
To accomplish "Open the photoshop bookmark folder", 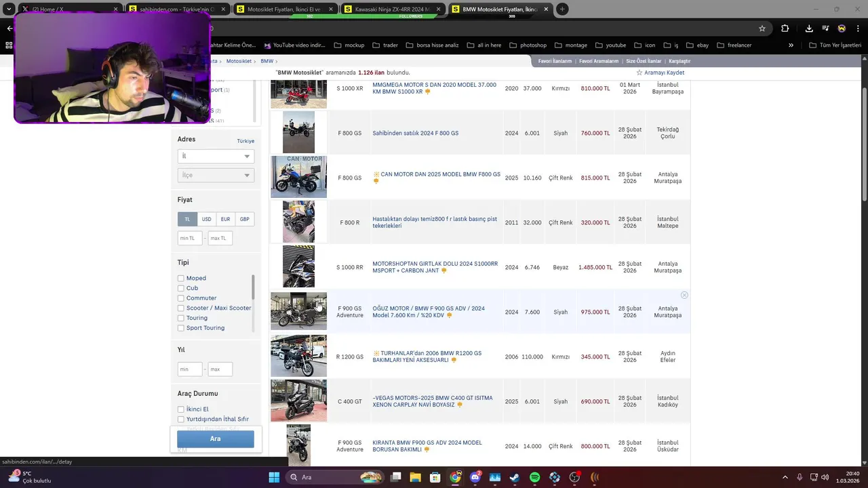I will pyautogui.click(x=528, y=45).
